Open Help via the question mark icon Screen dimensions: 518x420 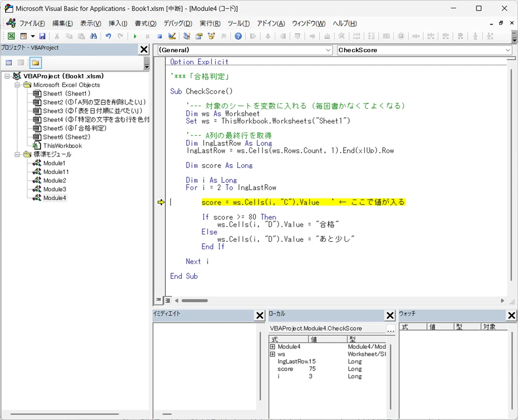click(x=238, y=36)
